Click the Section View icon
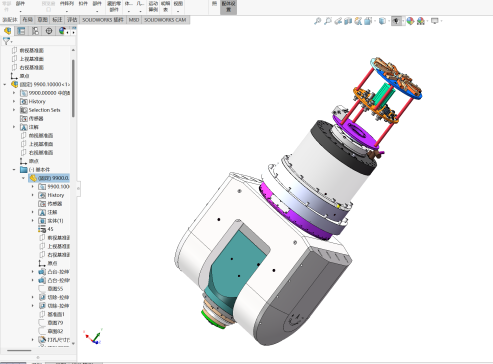Viewport: 493px width, 364px height. tap(348, 21)
